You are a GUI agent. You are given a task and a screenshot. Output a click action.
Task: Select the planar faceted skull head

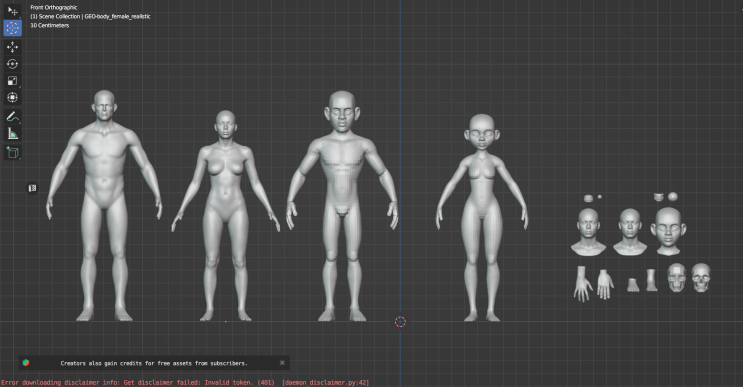(677, 278)
